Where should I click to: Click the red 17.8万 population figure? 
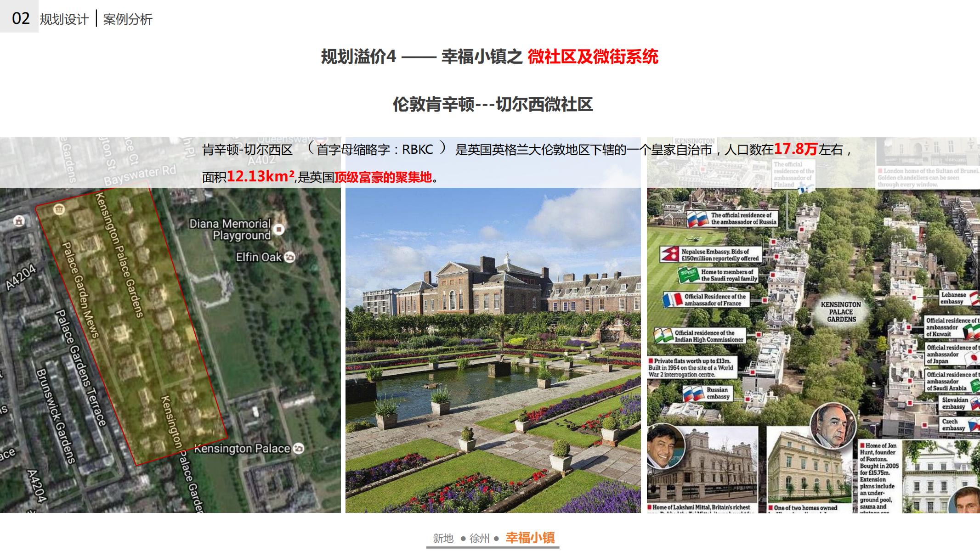tap(796, 149)
